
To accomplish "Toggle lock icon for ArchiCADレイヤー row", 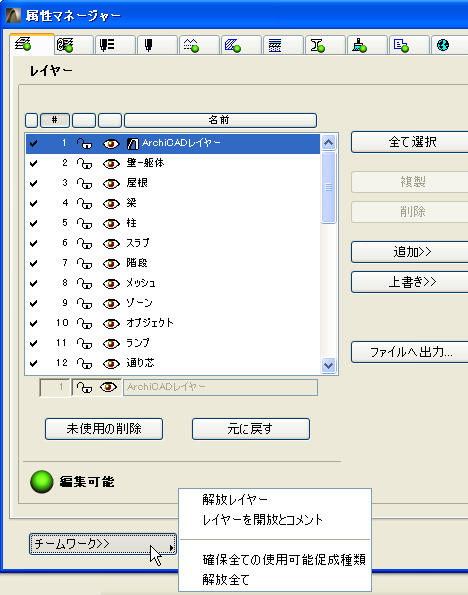I will 84,143.
